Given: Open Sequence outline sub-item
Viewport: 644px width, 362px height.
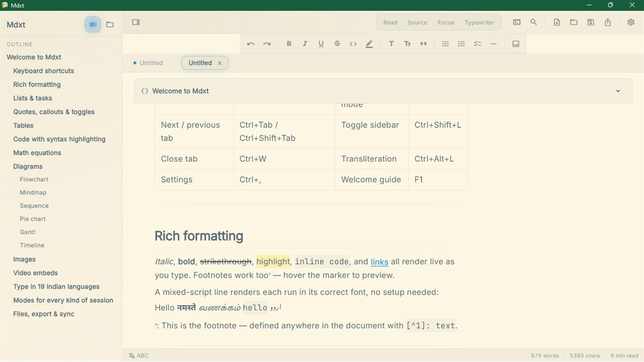Looking at the screenshot, I should point(34,206).
